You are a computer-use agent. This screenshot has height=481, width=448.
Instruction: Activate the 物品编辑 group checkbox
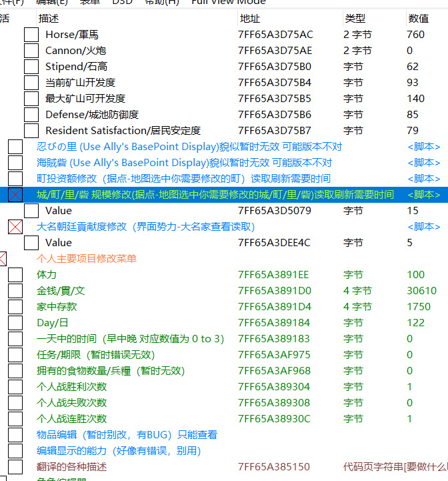15,435
